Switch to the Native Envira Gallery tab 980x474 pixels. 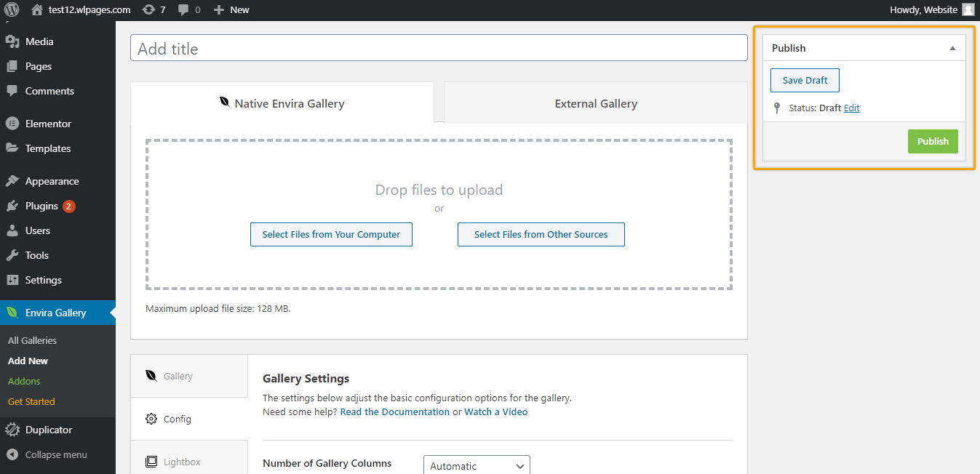click(x=282, y=103)
